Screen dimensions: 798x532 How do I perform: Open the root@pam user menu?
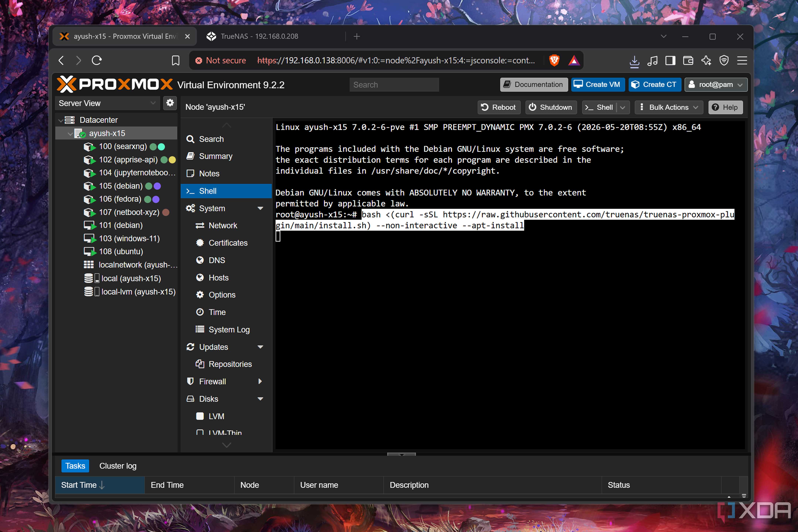click(716, 84)
